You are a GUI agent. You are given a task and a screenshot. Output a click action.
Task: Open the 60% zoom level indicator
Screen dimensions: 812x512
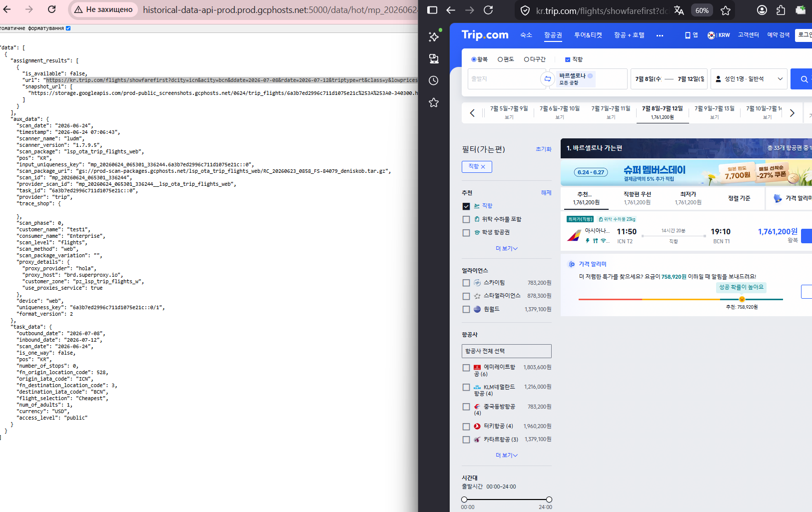[702, 10]
